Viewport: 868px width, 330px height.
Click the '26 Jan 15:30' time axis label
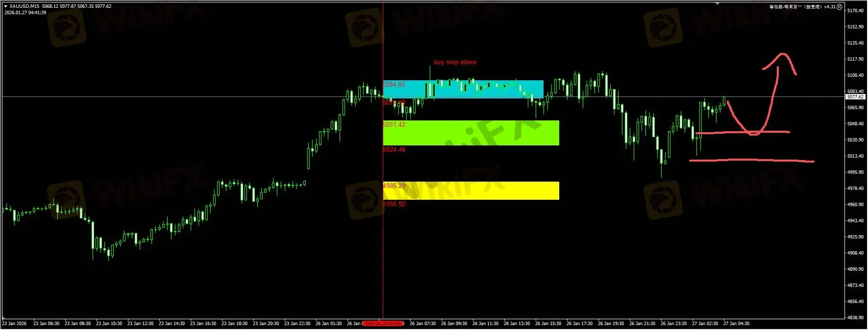pyautogui.click(x=548, y=324)
